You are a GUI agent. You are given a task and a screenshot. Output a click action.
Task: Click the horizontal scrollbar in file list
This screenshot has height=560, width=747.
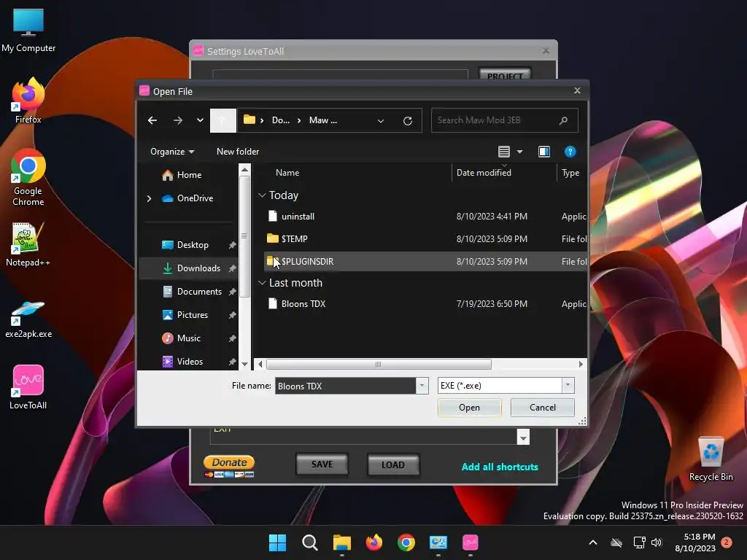[379, 365]
